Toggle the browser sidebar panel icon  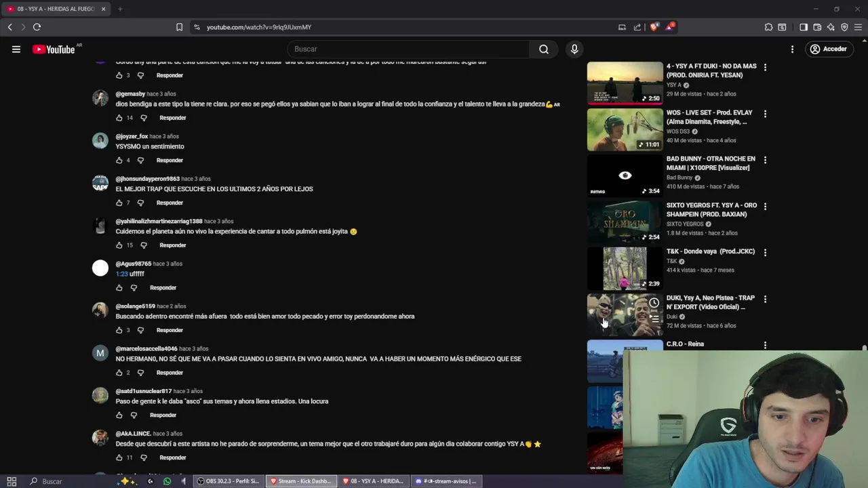(x=804, y=27)
